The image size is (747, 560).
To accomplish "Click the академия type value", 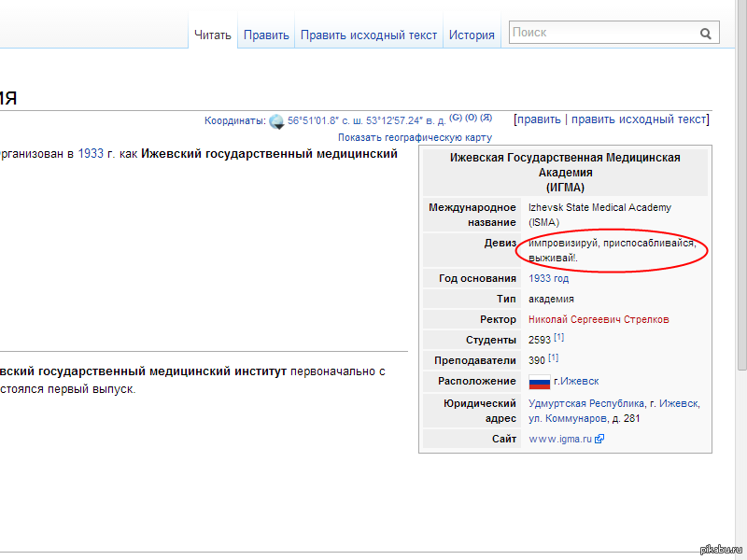I will coord(551,299).
